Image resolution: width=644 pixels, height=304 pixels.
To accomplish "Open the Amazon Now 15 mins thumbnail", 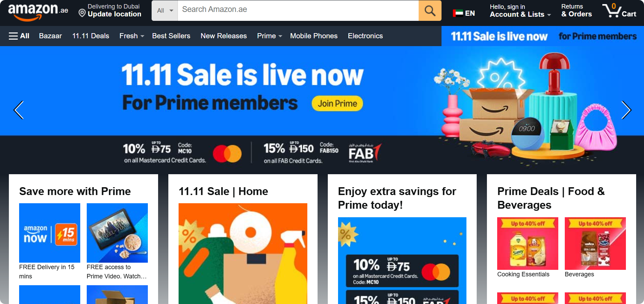I will point(50,233).
